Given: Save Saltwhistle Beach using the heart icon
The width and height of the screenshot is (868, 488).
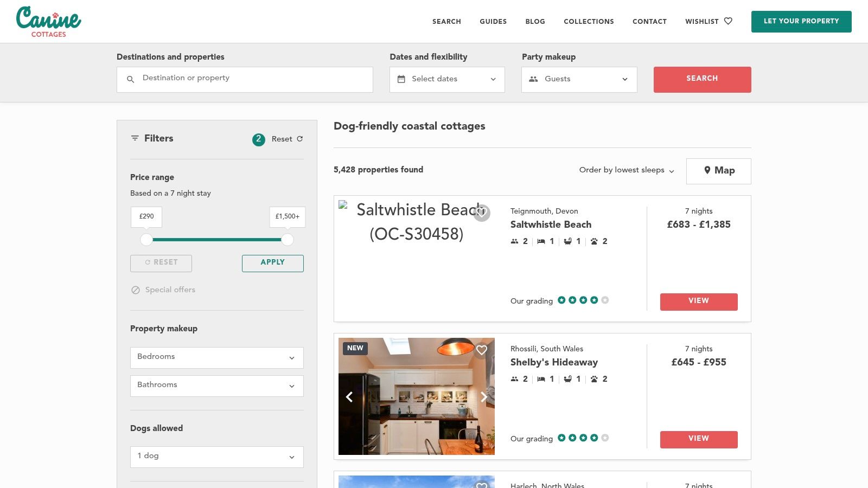Looking at the screenshot, I should pyautogui.click(x=482, y=213).
